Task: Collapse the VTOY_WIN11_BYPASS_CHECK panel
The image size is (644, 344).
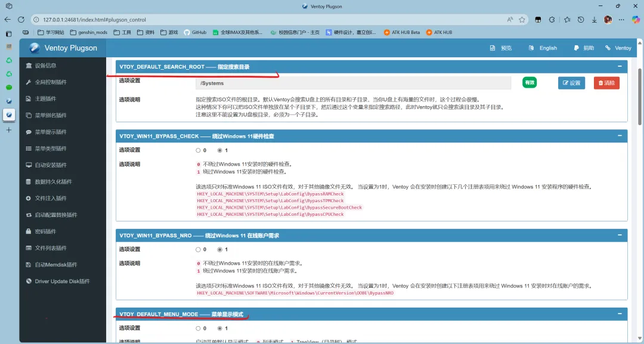Action: [x=620, y=135]
